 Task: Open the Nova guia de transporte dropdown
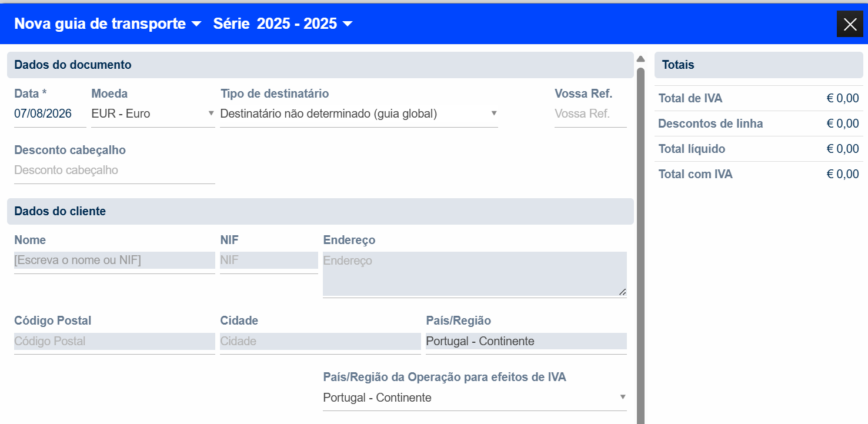click(x=108, y=24)
